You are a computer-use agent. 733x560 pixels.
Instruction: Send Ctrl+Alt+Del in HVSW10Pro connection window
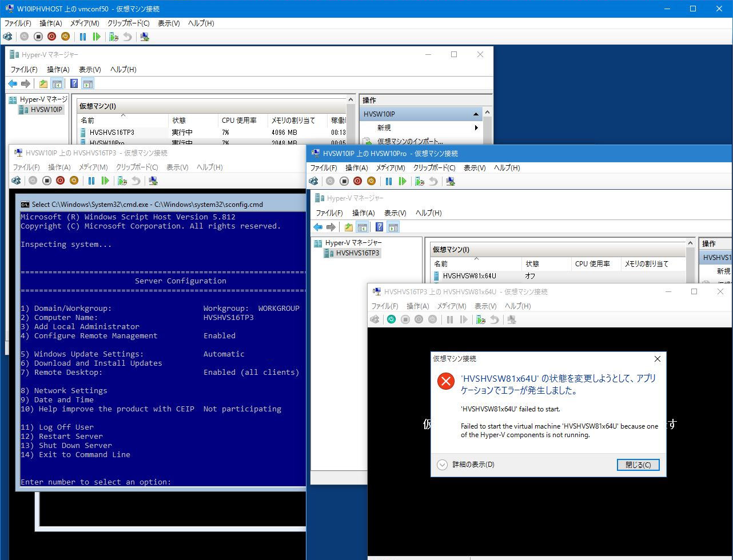click(x=313, y=181)
